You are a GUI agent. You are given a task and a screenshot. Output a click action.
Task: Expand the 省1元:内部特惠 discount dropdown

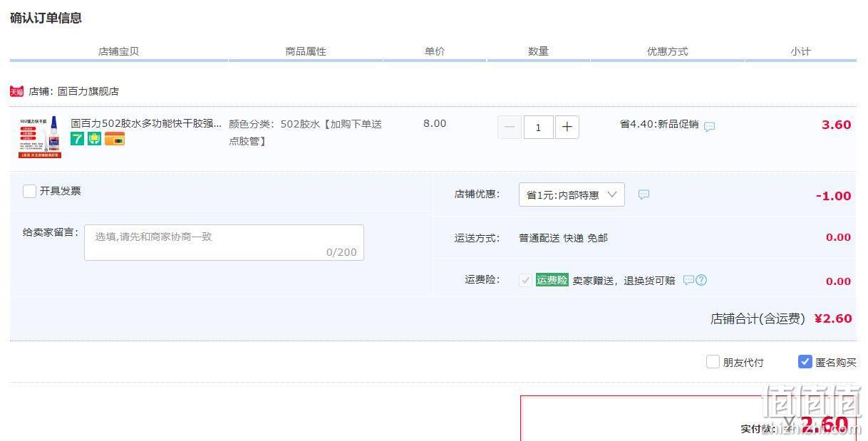[572, 194]
